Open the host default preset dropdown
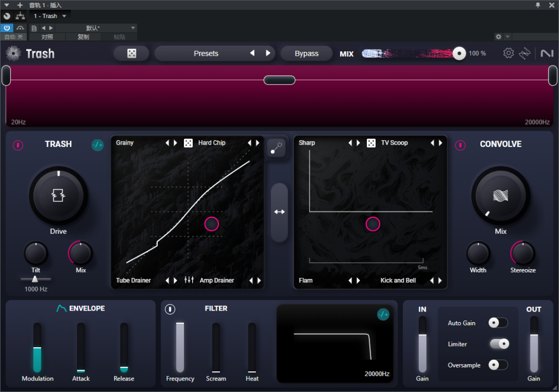The height and width of the screenshot is (392, 559). point(96,28)
